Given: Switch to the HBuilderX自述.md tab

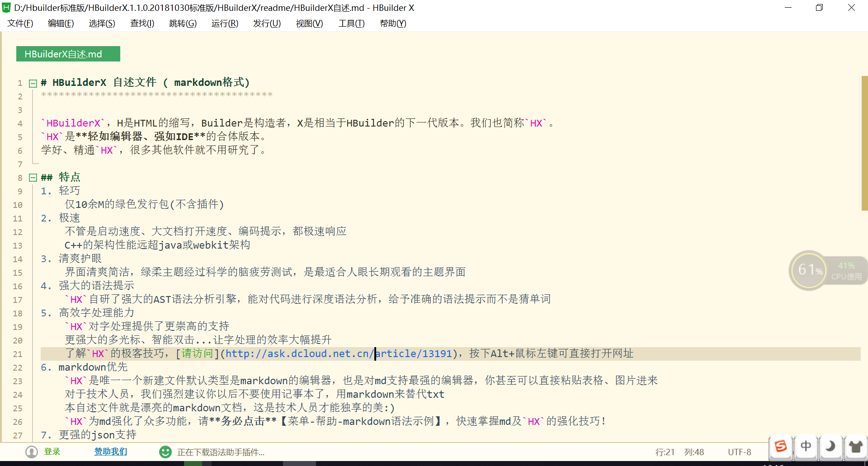Looking at the screenshot, I should coord(68,54).
